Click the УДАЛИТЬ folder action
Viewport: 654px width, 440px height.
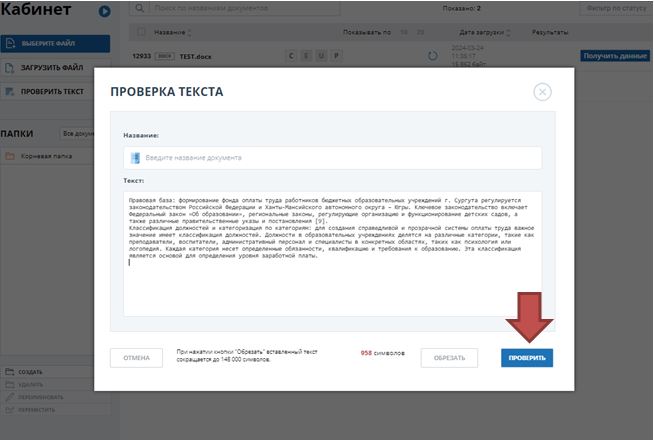coord(32,384)
